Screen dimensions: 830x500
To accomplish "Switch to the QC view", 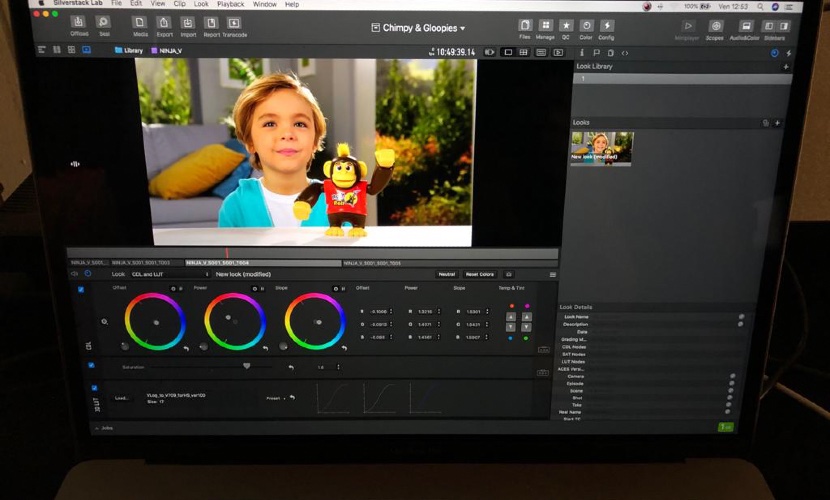I will pyautogui.click(x=566, y=27).
